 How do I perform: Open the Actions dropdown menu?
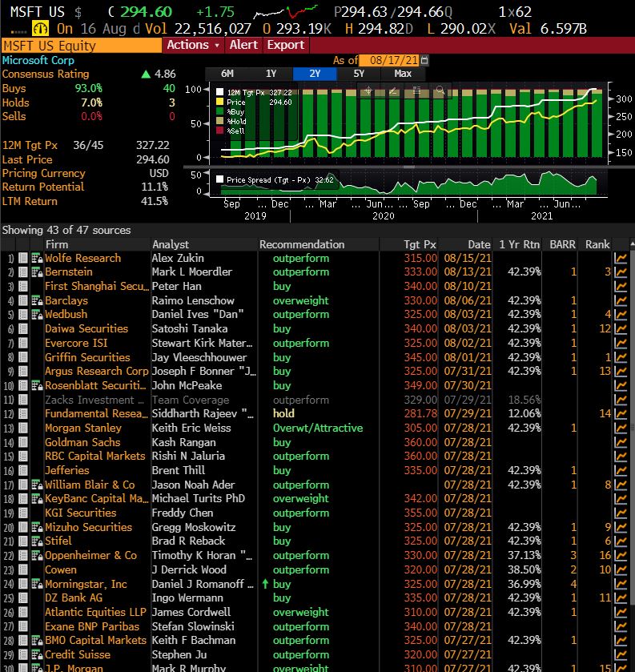(193, 45)
